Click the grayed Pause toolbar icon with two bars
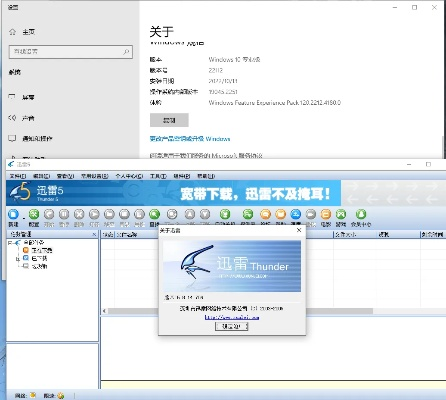This screenshot has width=446, height=400. coord(64,214)
